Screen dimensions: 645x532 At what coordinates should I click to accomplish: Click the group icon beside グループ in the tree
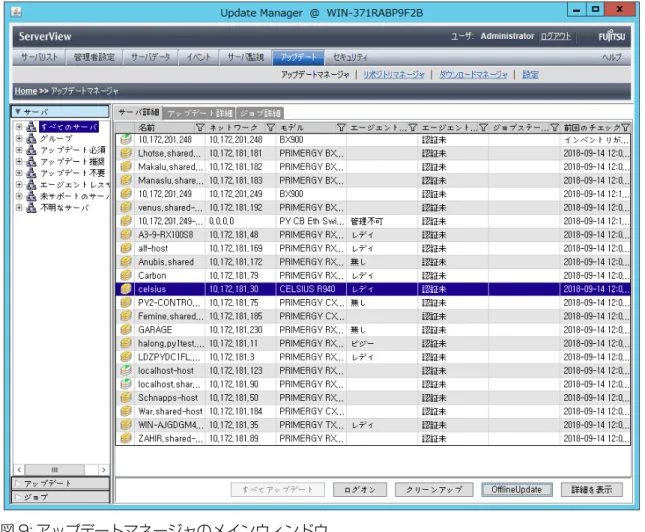click(x=31, y=139)
